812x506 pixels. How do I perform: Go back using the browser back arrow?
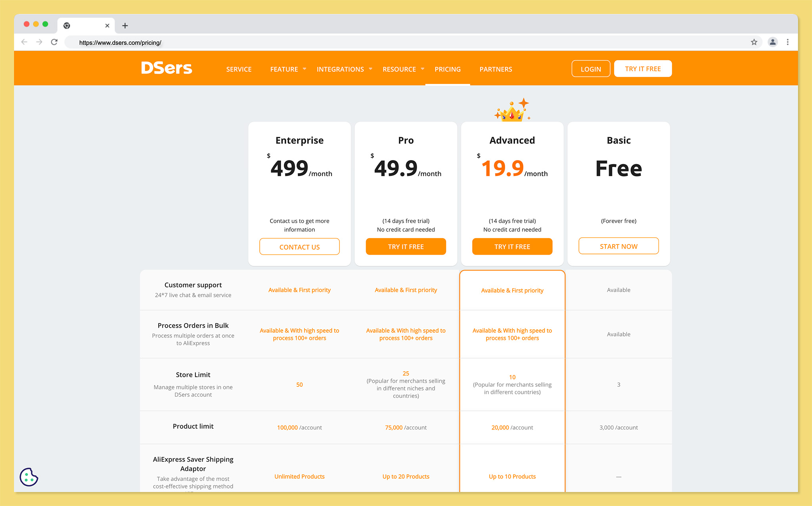24,42
